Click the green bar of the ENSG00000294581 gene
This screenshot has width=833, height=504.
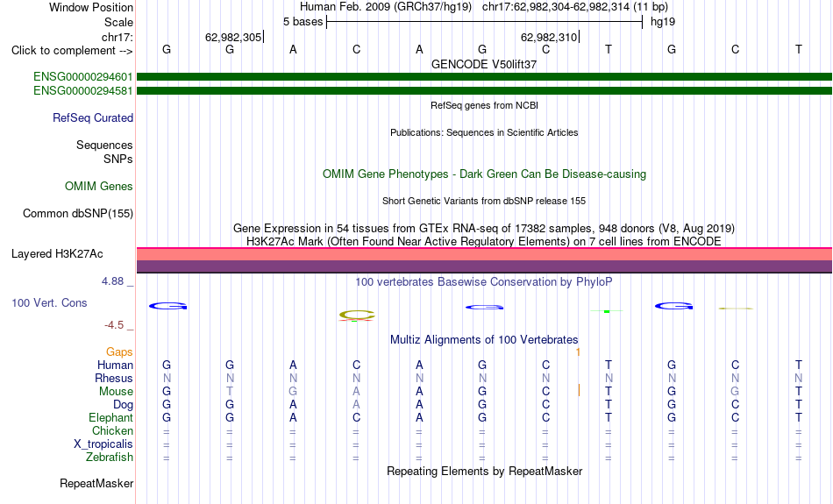(484, 91)
